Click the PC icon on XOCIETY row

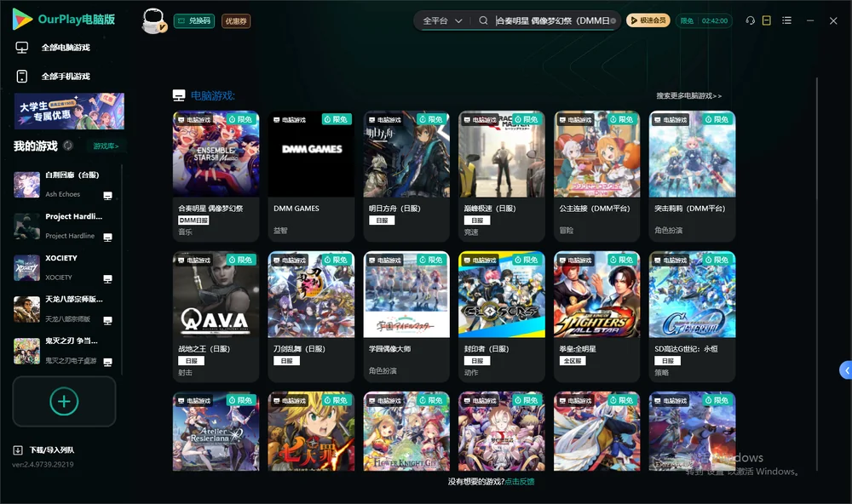107,279
